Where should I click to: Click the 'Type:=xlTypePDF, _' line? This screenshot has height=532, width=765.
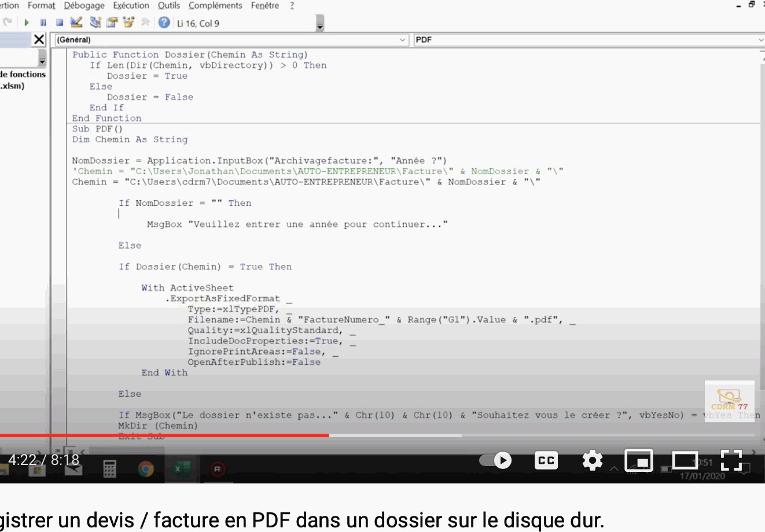tap(240, 309)
